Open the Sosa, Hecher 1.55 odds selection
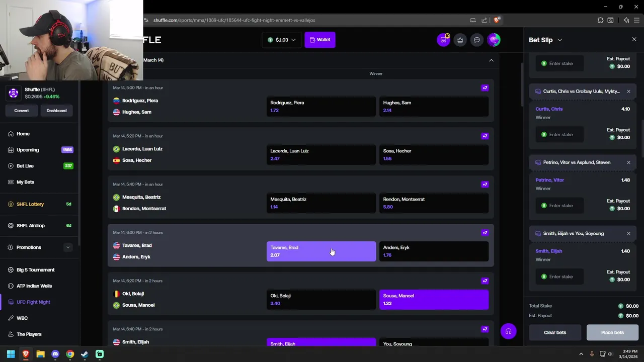This screenshot has width=644, height=362. [434, 155]
